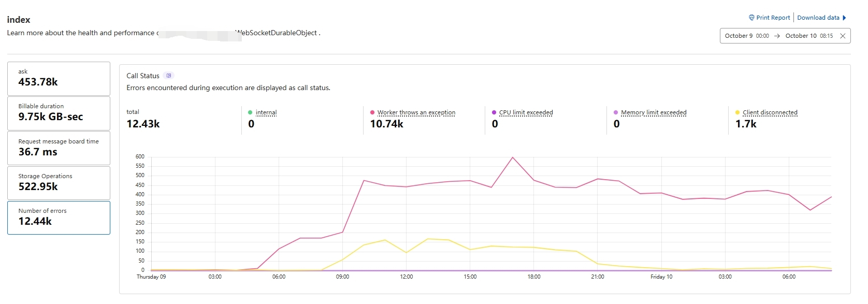Toggle the Worker throws an exception series
Screen dimensions: 868x304
tap(416, 112)
